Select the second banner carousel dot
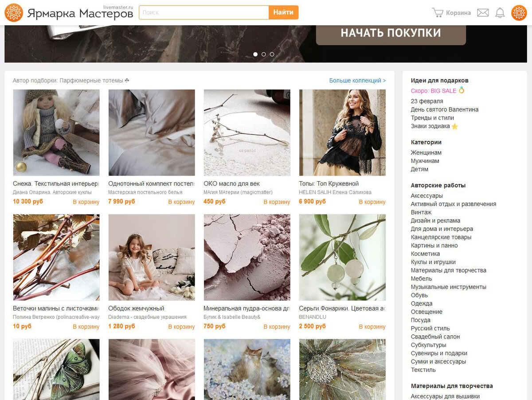This screenshot has height=400, width=532. coord(264,54)
